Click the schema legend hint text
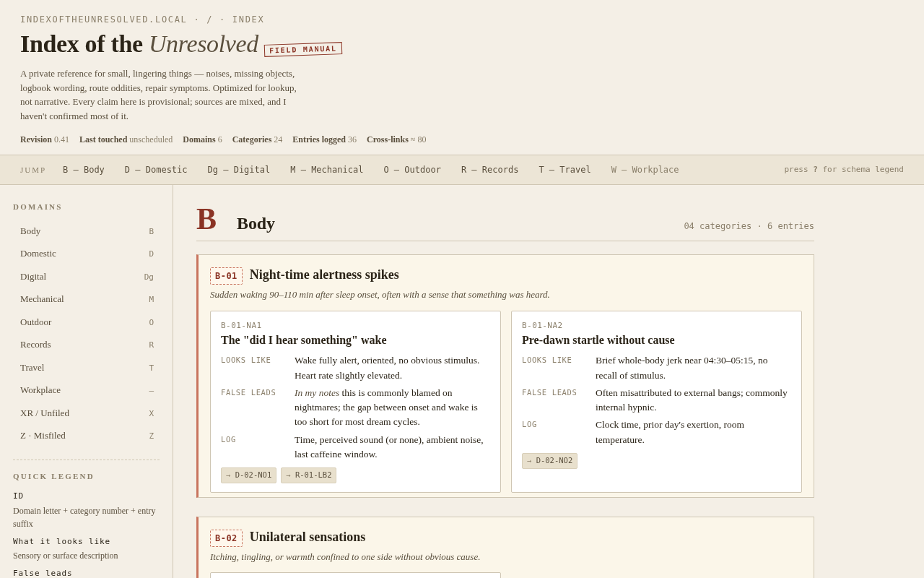The height and width of the screenshot is (578, 924). click(x=844, y=170)
